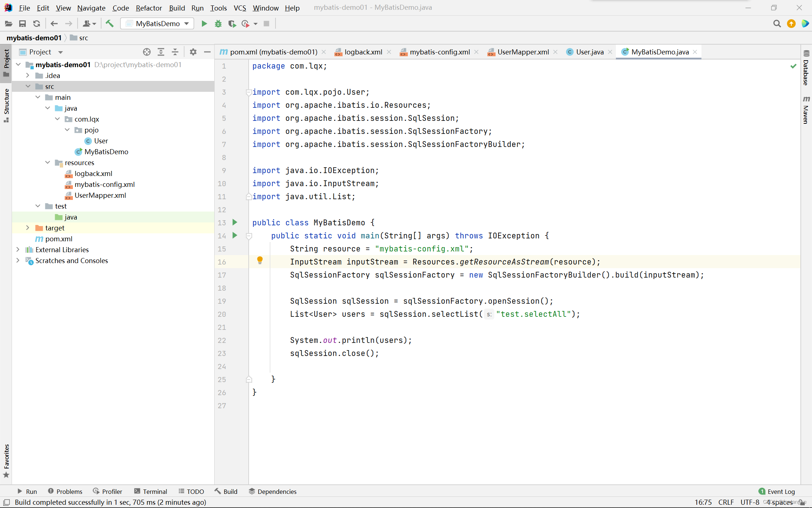Switch to the mybatis-config.xml tab
The width and height of the screenshot is (812, 508).
(x=439, y=52)
